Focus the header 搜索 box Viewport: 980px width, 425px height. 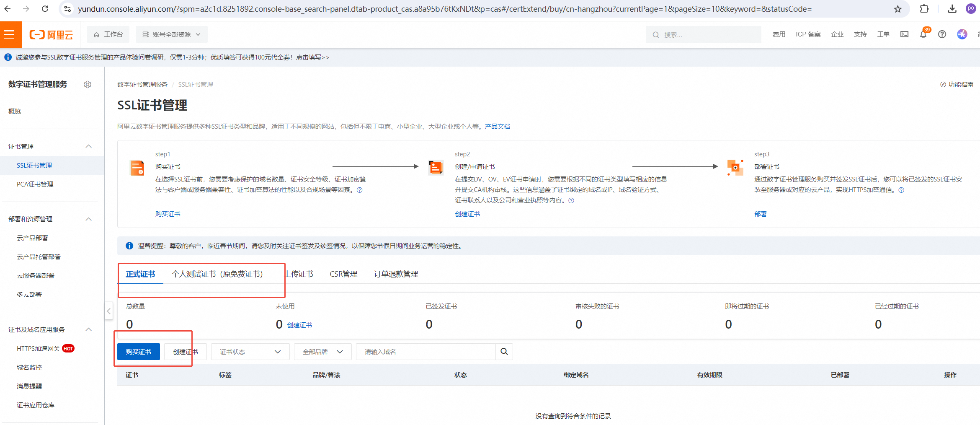pos(704,34)
